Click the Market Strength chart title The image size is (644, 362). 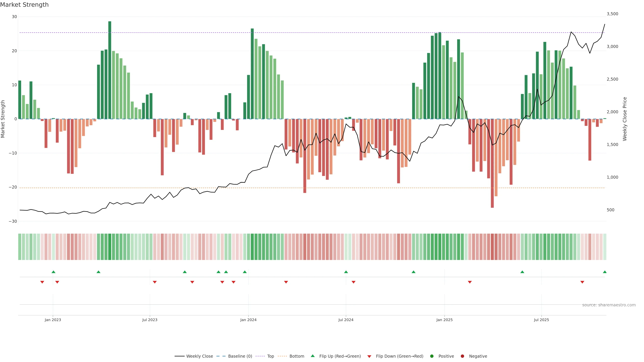(x=24, y=5)
